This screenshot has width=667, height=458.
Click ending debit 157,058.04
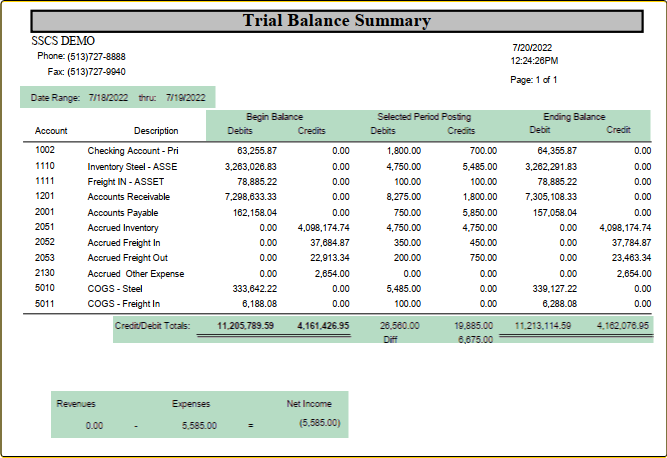[x=555, y=213]
